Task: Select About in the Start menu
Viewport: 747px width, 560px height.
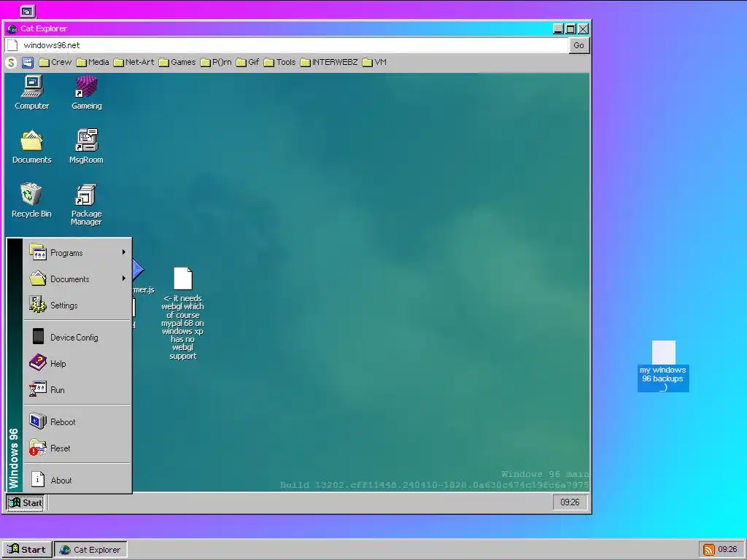Action: click(x=77, y=480)
